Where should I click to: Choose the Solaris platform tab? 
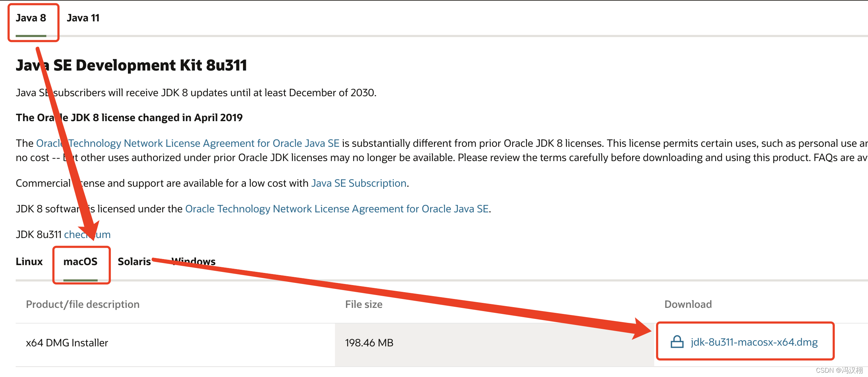(134, 262)
